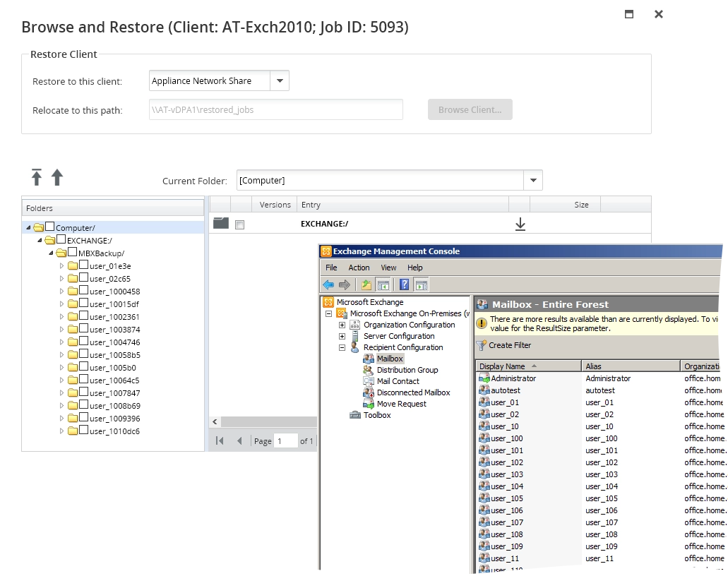This screenshot has height=576, width=728.
Task: Check the user_1000458 folder checkbox
Action: pyautogui.click(x=83, y=290)
